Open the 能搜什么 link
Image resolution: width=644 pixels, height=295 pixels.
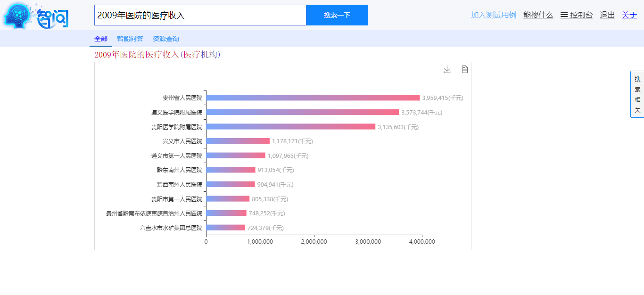click(538, 15)
